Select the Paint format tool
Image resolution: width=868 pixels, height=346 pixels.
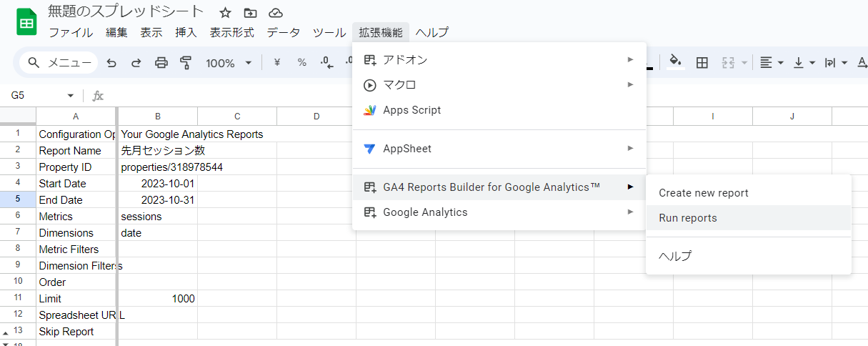tap(186, 63)
